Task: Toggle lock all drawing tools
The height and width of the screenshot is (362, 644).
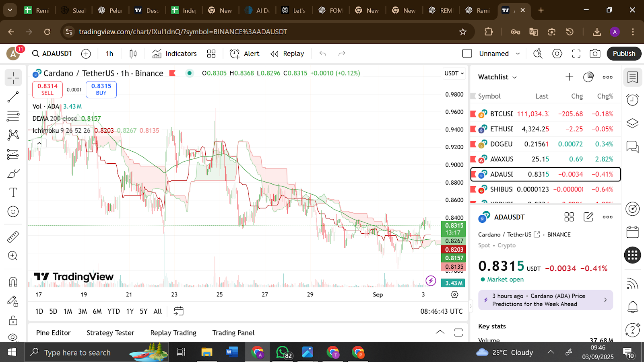Action: click(13, 321)
